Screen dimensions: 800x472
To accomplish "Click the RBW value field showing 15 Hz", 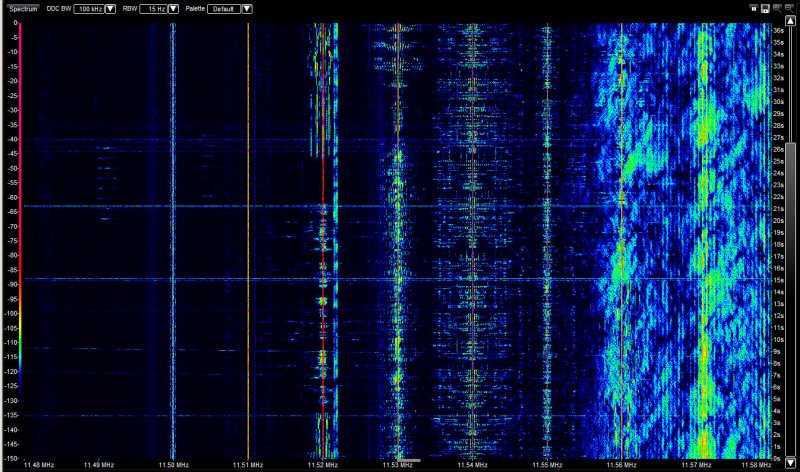I will [x=154, y=9].
